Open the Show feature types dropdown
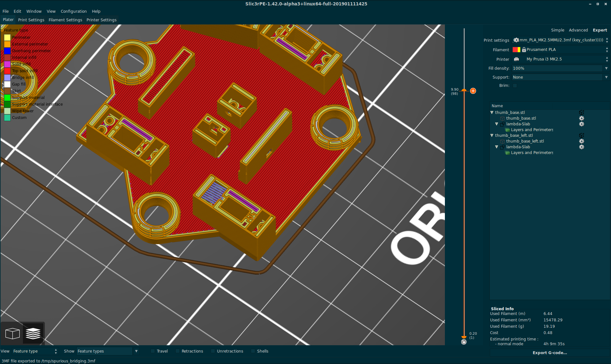 pyautogui.click(x=136, y=351)
